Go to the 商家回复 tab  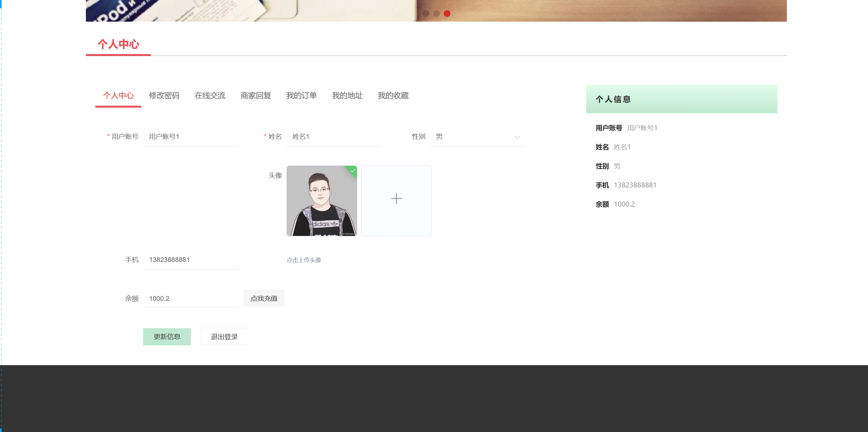[256, 96]
